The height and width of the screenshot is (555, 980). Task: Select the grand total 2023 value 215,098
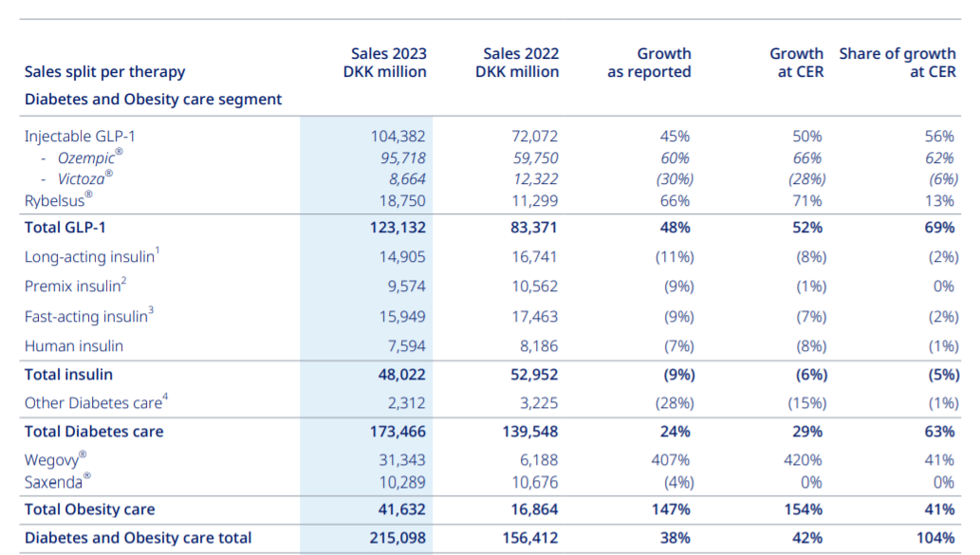click(x=397, y=538)
